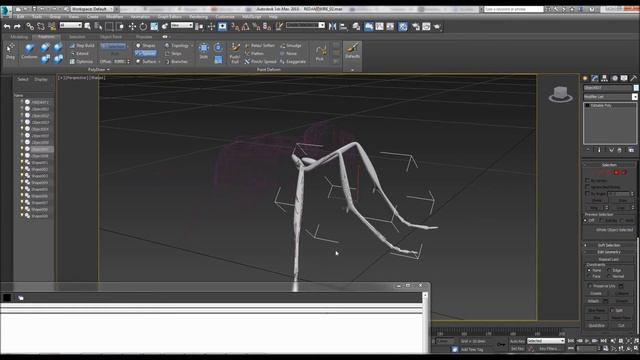
Task: Select the Push/Pull paint deform brush
Action: 235,53
